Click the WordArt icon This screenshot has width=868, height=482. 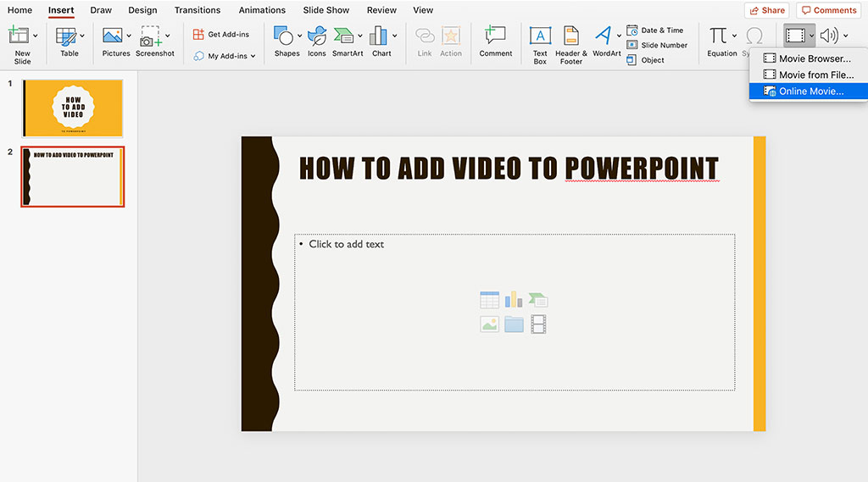point(603,36)
